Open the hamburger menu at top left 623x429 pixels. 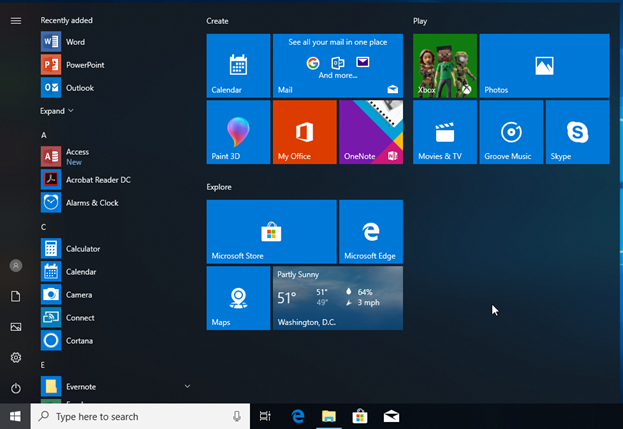(x=16, y=21)
